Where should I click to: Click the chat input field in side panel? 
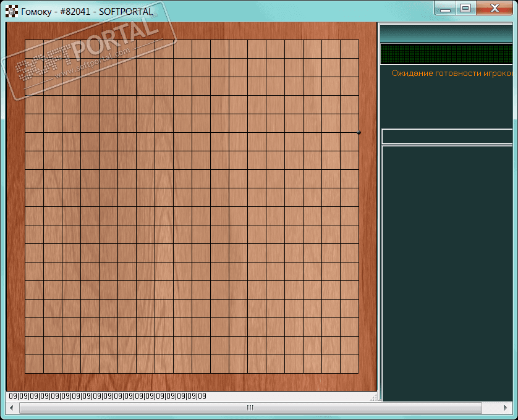pyautogui.click(x=448, y=136)
